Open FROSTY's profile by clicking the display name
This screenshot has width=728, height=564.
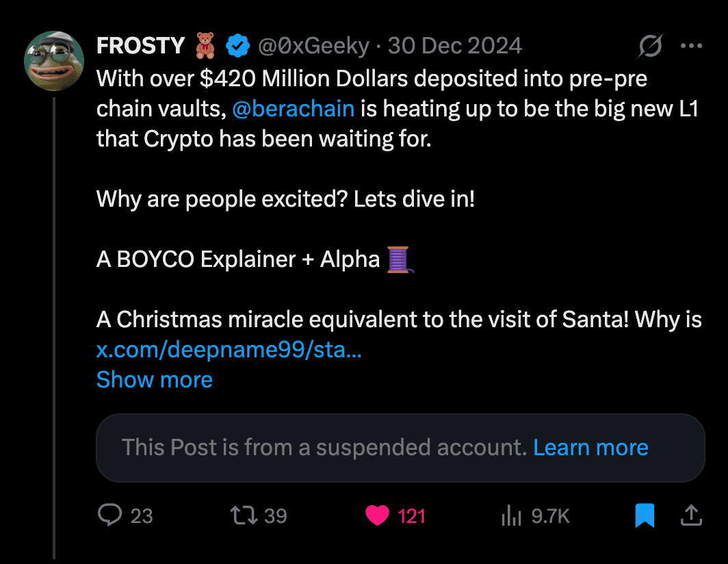(x=140, y=45)
